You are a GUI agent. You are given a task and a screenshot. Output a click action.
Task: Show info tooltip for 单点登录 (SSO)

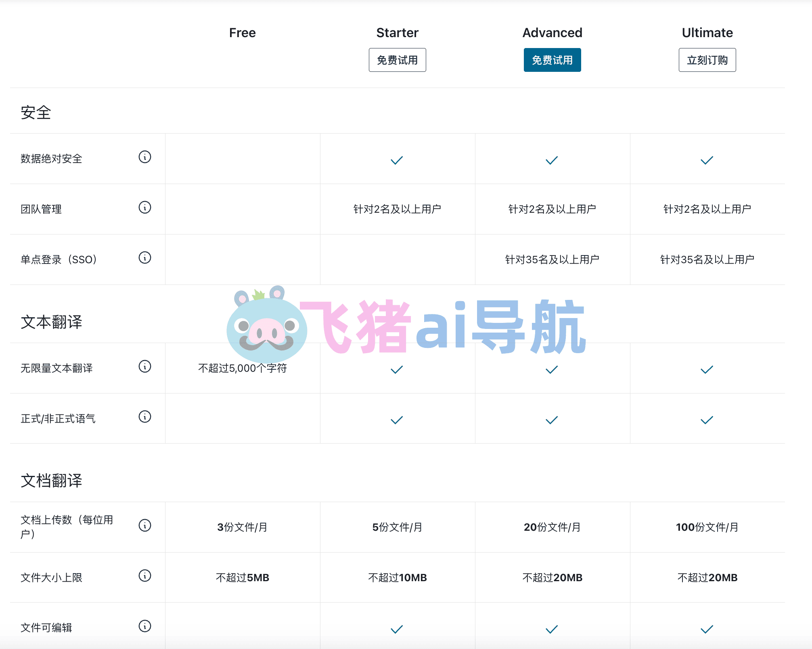pyautogui.click(x=145, y=258)
